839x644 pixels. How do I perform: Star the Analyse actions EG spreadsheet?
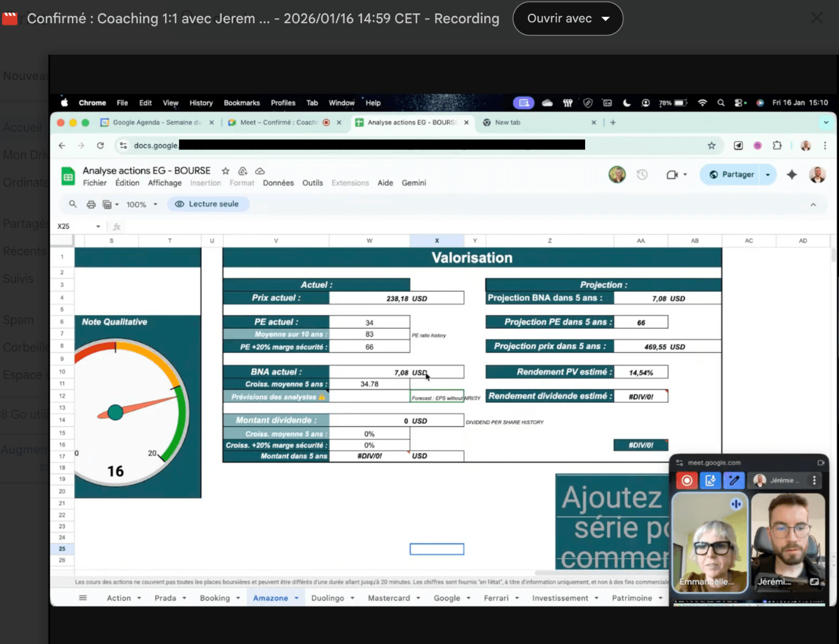pyautogui.click(x=225, y=171)
